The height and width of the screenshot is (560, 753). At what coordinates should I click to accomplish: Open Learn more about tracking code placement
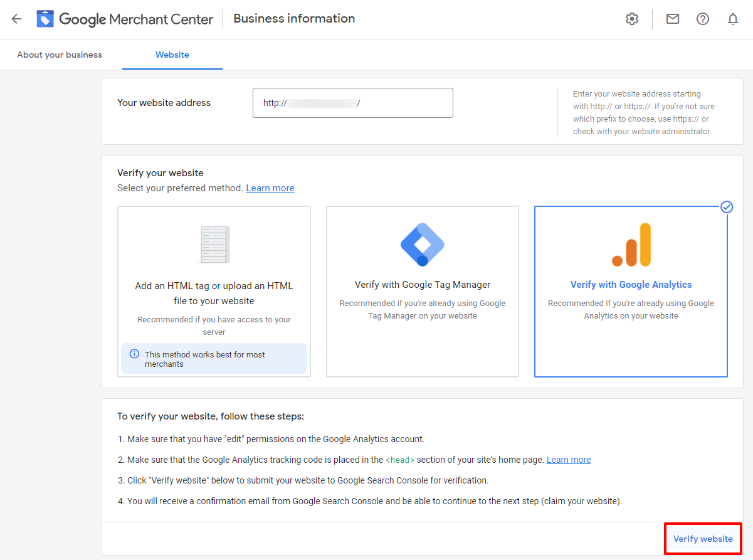coord(568,459)
